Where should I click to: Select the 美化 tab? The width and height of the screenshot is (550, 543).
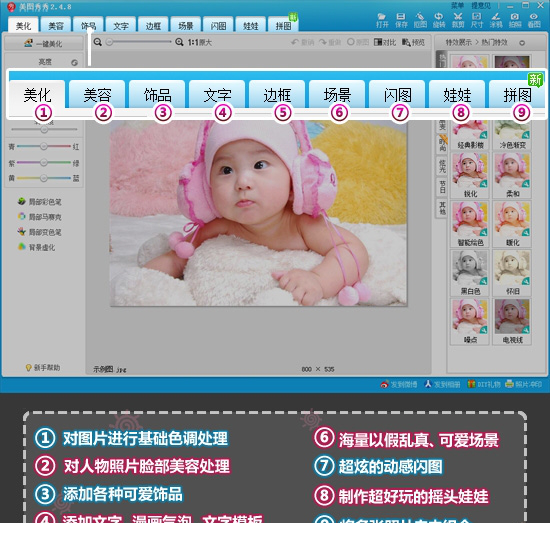point(24,26)
